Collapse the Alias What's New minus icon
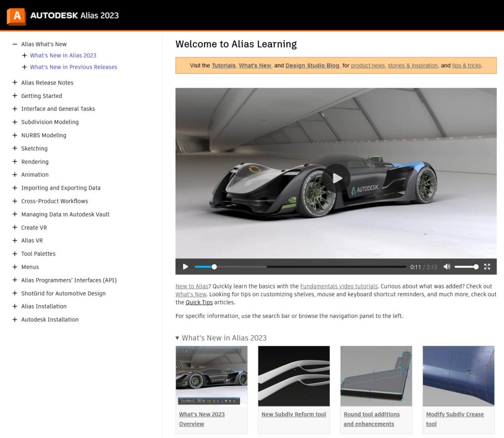Image resolution: width=504 pixels, height=438 pixels. pyautogui.click(x=15, y=44)
